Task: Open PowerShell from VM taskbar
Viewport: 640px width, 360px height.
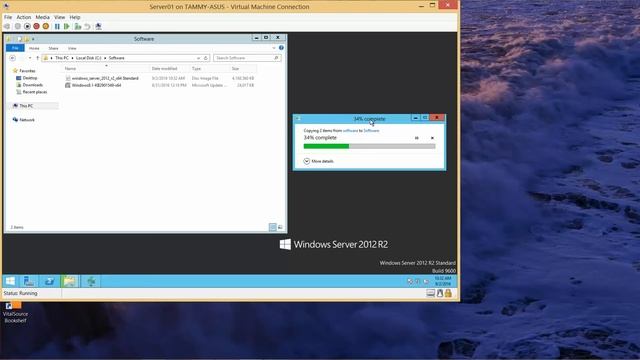Action: point(49,281)
